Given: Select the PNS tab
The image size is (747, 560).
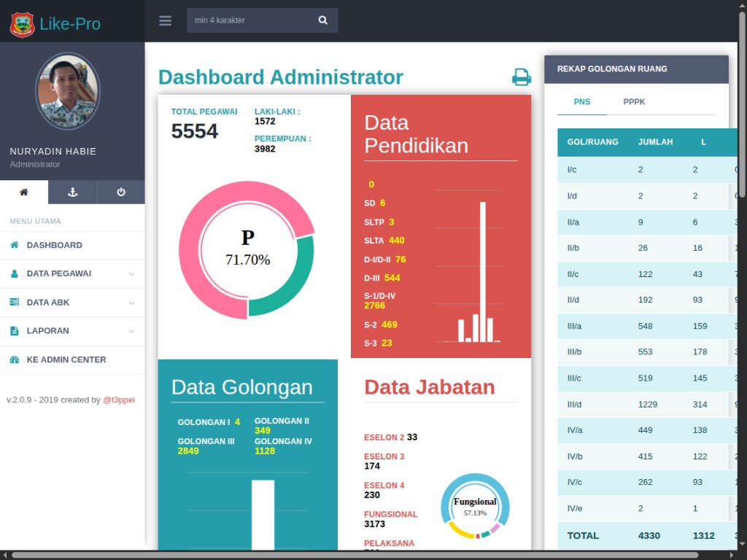Looking at the screenshot, I should click(582, 102).
